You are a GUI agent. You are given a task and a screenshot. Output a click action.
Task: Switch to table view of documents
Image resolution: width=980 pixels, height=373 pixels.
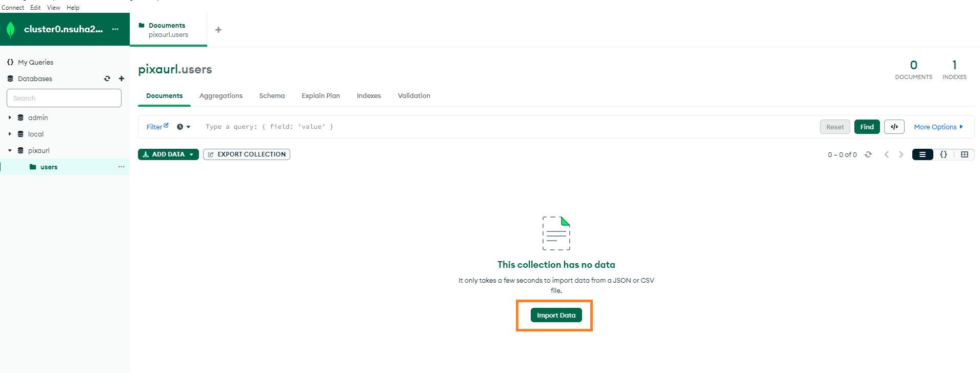point(964,154)
